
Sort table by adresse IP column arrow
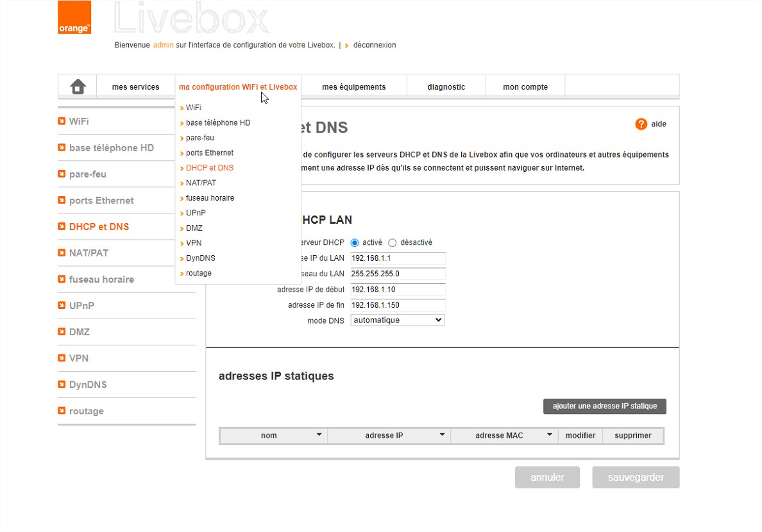[442, 435]
